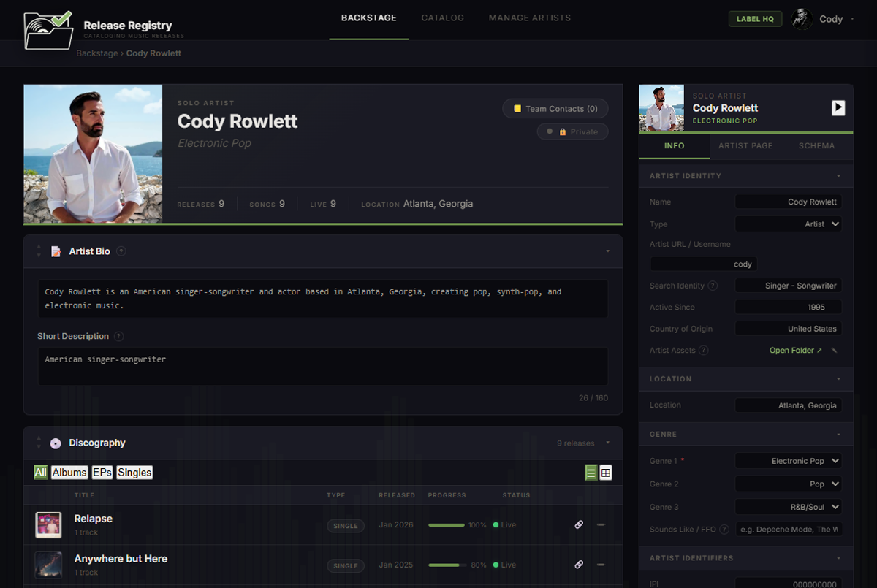Image resolution: width=877 pixels, height=588 pixels.
Task: Select the green list view icon
Action: pos(591,473)
